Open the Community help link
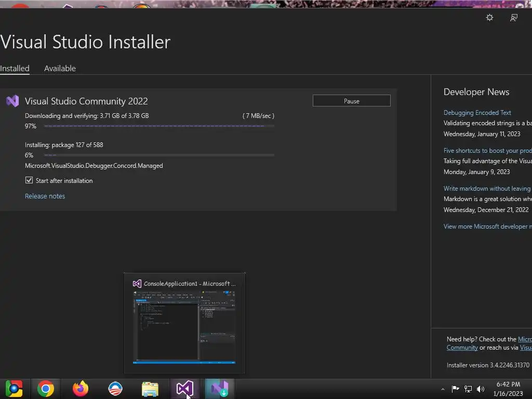 tap(462, 348)
